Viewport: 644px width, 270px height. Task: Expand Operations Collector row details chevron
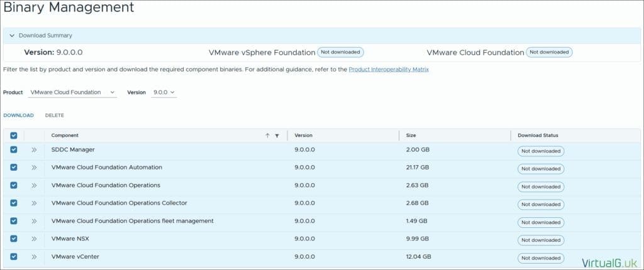[x=34, y=203]
